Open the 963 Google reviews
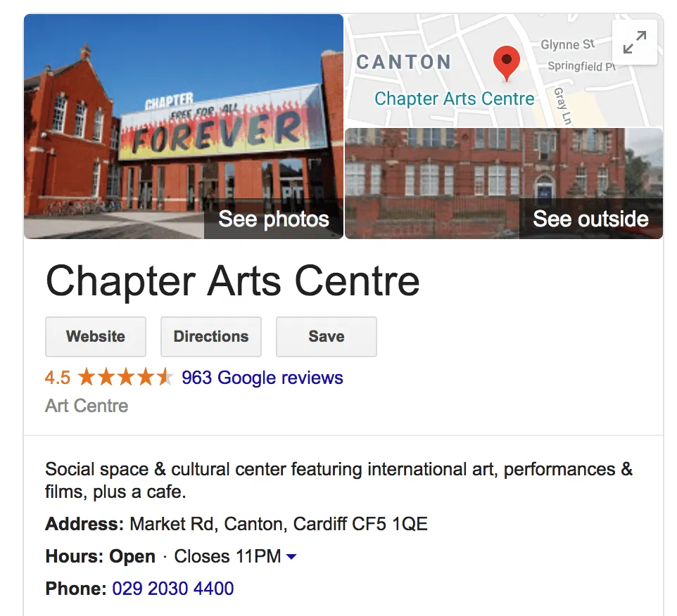 262,378
